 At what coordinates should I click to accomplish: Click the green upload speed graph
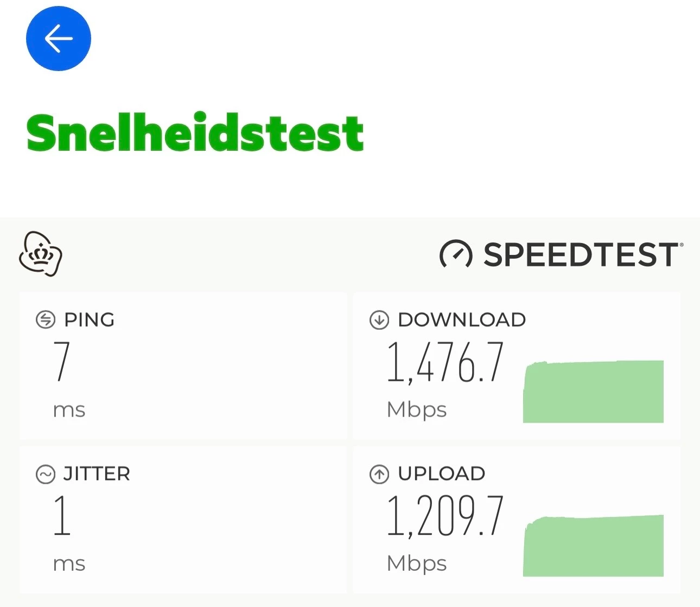pos(593,546)
